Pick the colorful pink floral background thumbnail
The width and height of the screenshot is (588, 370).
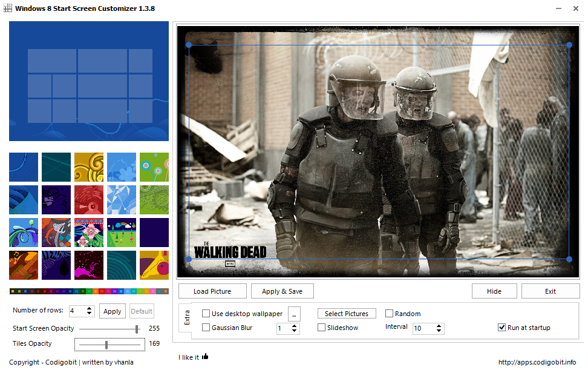coord(89,233)
